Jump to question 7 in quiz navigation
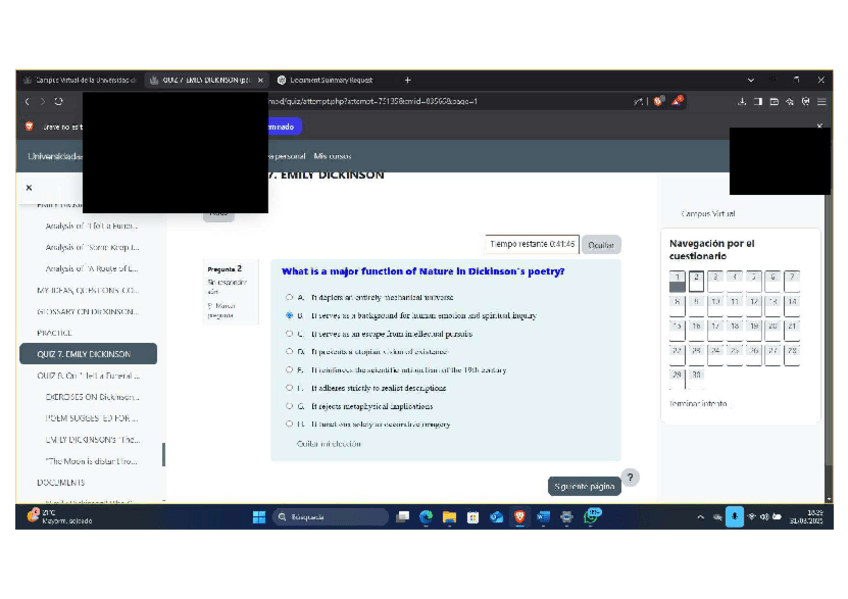Viewport: 848px width, 599px height. point(792,280)
